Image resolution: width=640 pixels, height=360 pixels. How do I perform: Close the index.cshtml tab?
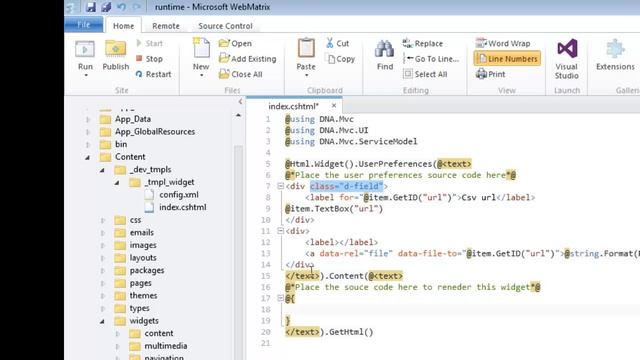click(x=334, y=106)
